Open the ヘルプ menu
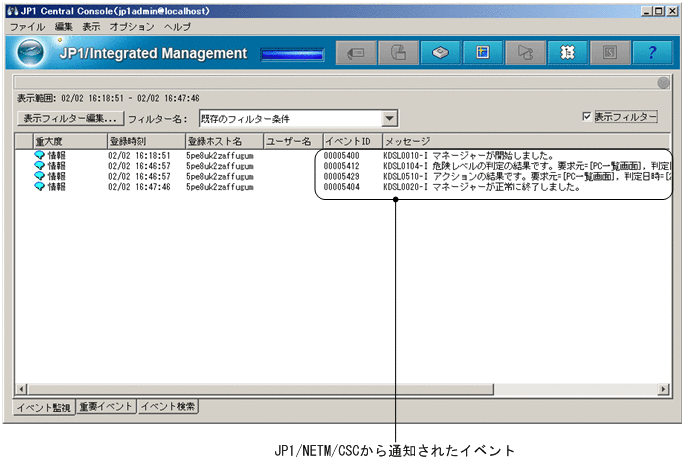685x463 pixels. [177, 25]
